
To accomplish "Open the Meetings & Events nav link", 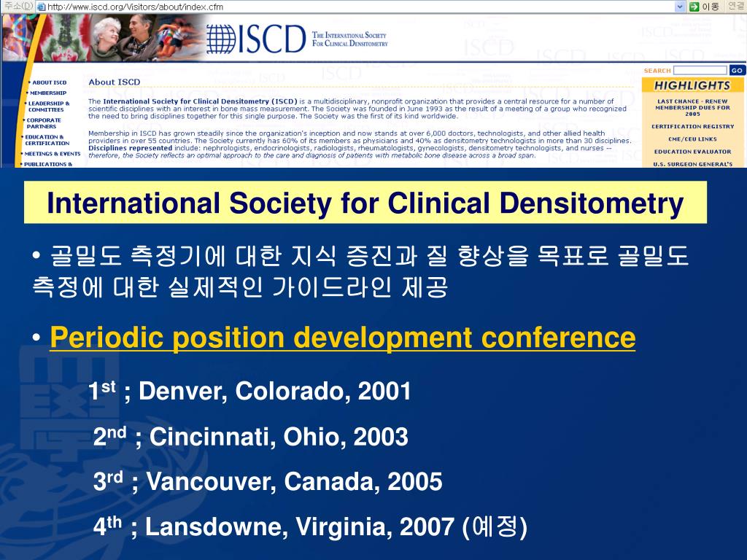I will pyautogui.click(x=52, y=154).
